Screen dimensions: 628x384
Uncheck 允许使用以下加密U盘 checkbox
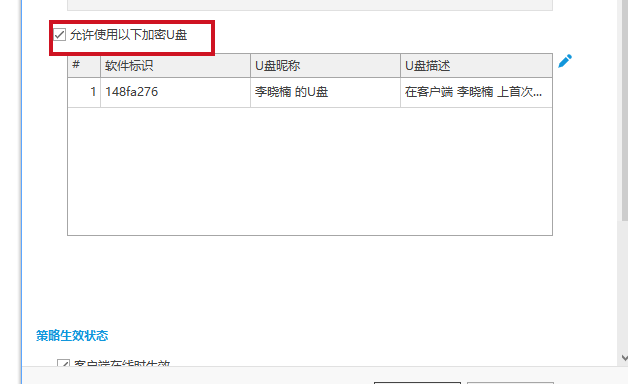60,35
